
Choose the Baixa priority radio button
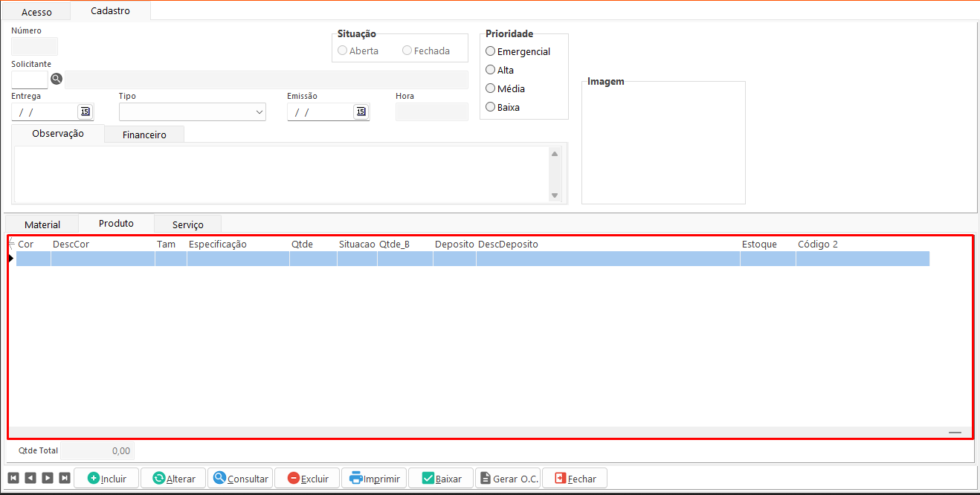pyautogui.click(x=490, y=107)
